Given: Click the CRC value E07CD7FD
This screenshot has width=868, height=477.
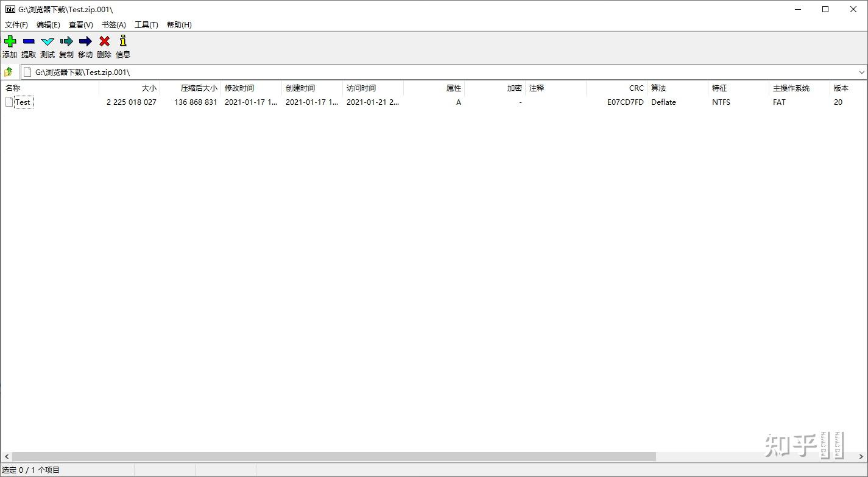Looking at the screenshot, I should [x=626, y=102].
